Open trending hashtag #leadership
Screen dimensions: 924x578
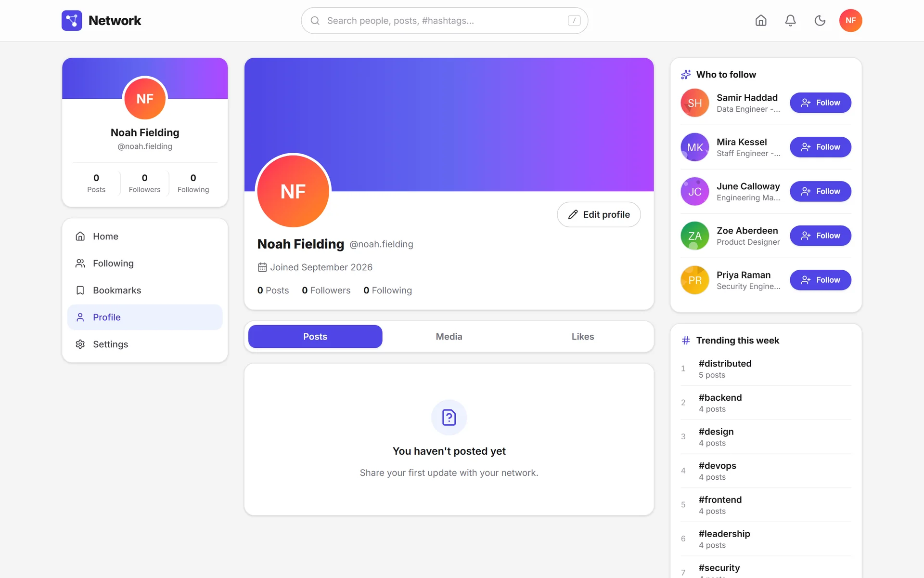tap(724, 534)
